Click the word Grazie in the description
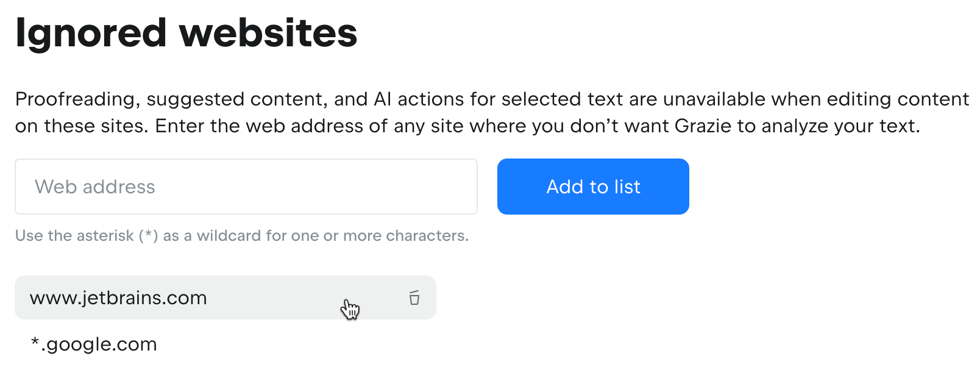 tap(703, 126)
